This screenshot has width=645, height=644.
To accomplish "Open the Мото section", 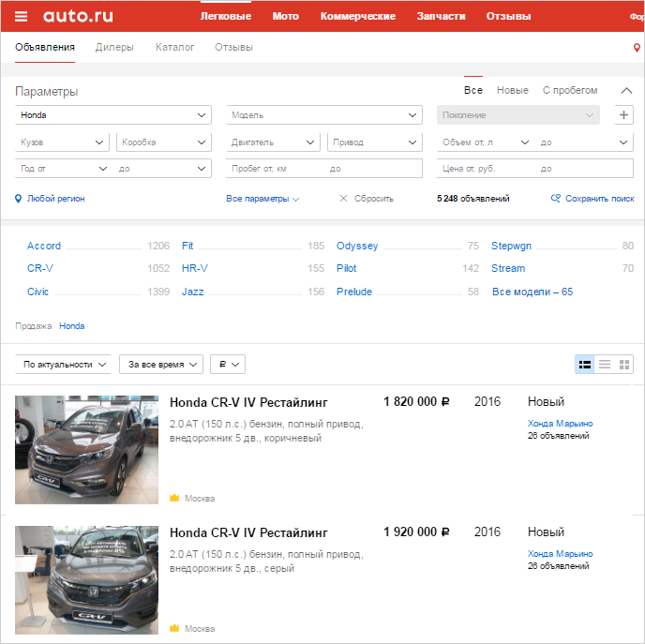I will click(286, 16).
